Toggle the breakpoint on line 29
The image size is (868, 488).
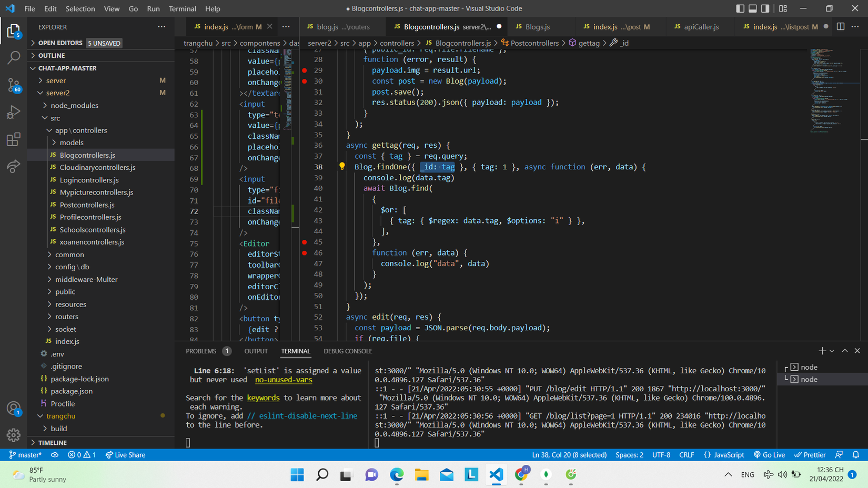(x=305, y=70)
